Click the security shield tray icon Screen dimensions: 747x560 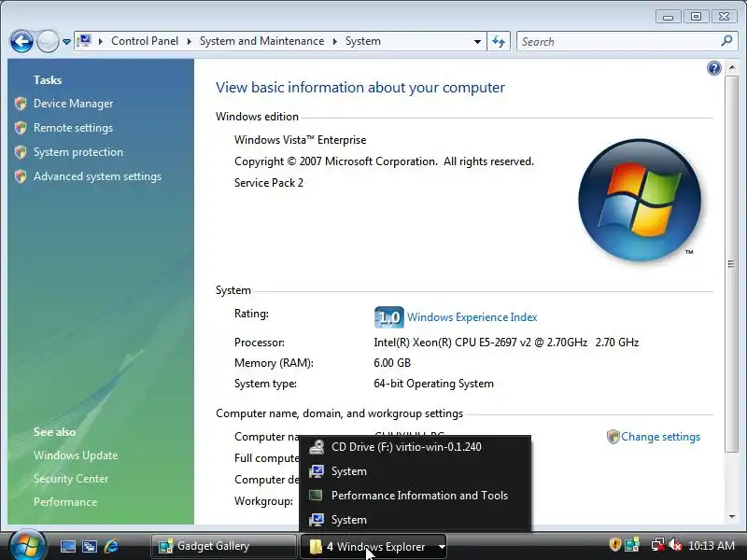tap(615, 545)
